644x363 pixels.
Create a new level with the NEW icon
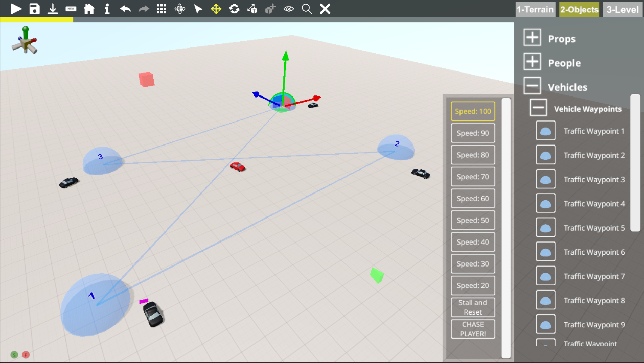(71, 9)
